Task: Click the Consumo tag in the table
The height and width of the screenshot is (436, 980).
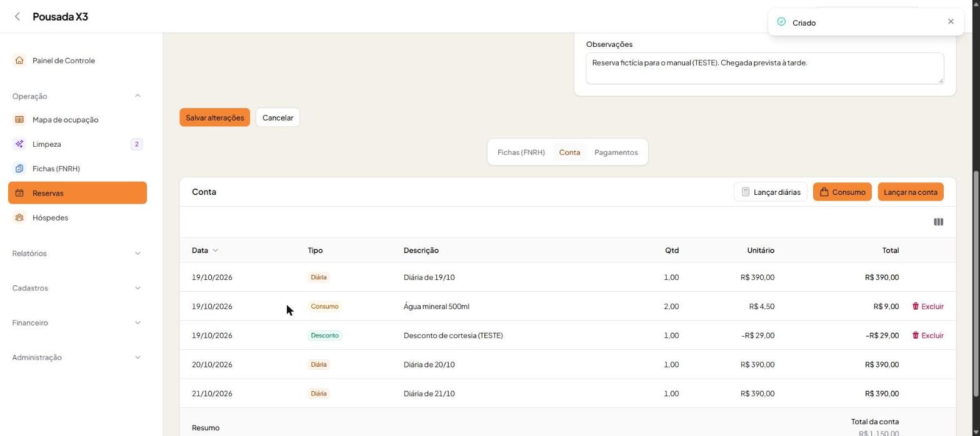Action: tap(324, 307)
